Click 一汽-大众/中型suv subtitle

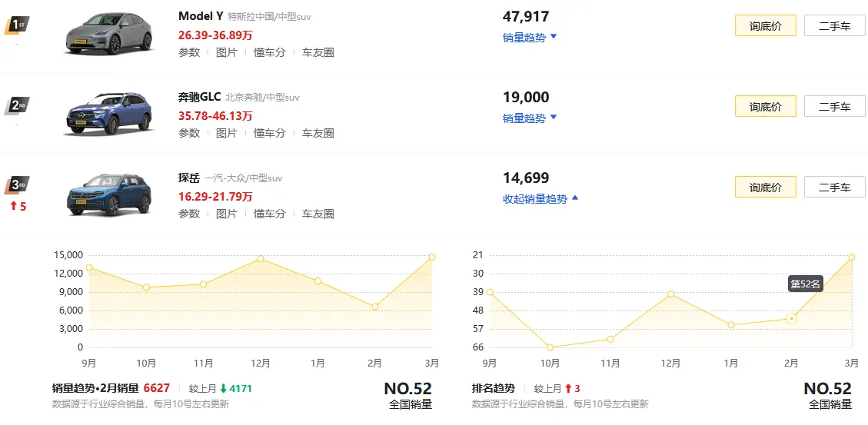244,178
